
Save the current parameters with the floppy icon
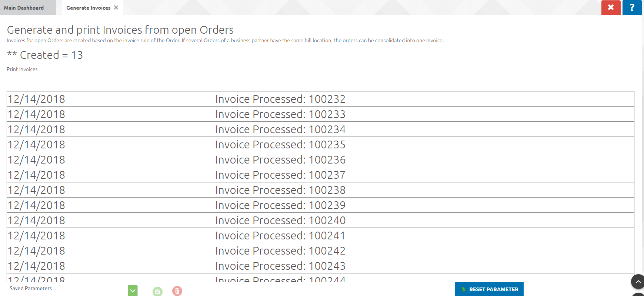pyautogui.click(x=157, y=291)
